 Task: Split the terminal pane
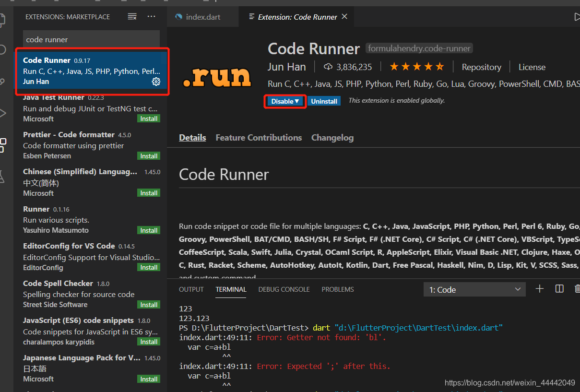pyautogui.click(x=559, y=289)
